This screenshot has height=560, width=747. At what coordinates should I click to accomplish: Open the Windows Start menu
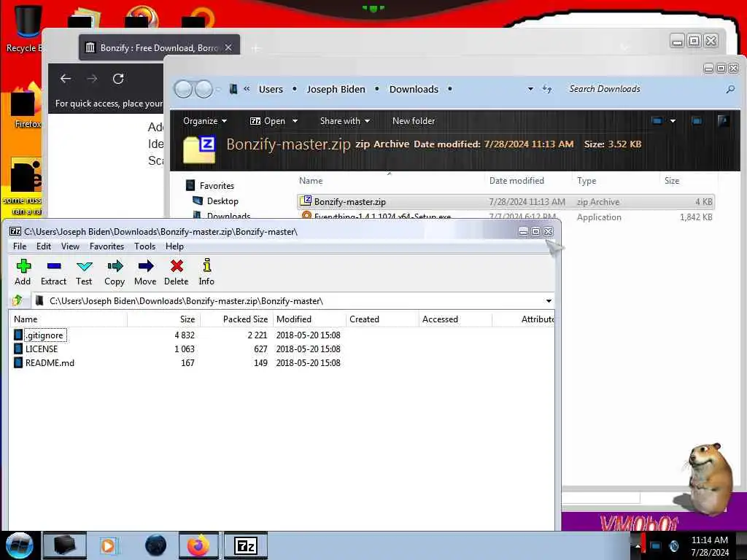20,545
